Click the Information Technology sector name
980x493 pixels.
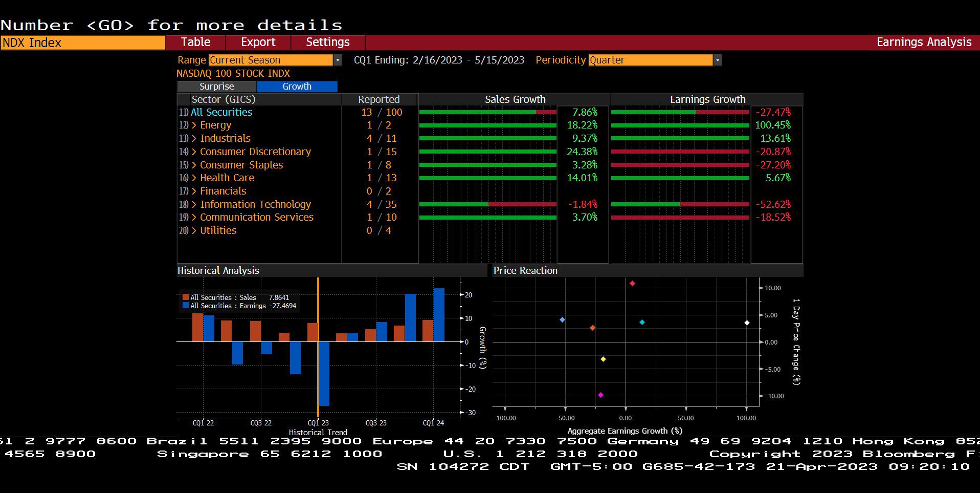coord(255,204)
